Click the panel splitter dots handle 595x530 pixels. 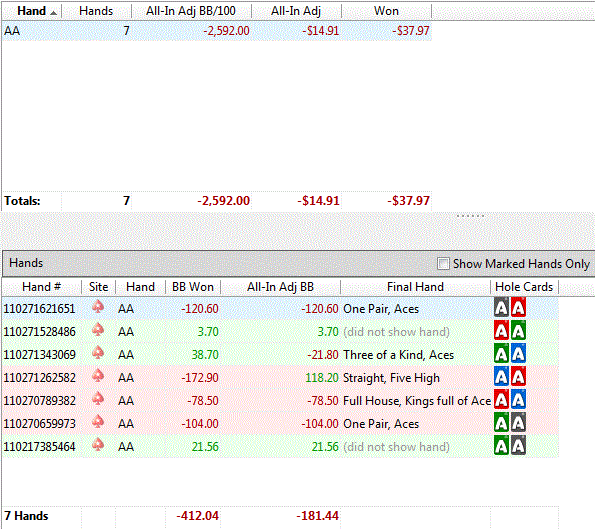coord(471,216)
